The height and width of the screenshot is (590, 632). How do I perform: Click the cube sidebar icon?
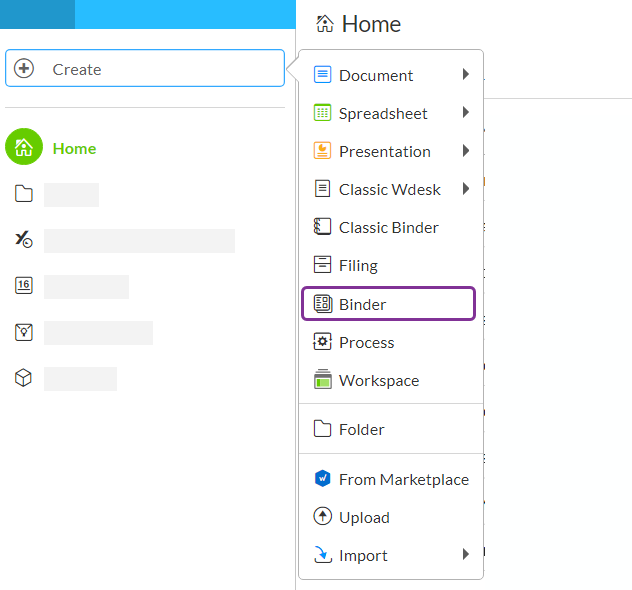[23, 378]
